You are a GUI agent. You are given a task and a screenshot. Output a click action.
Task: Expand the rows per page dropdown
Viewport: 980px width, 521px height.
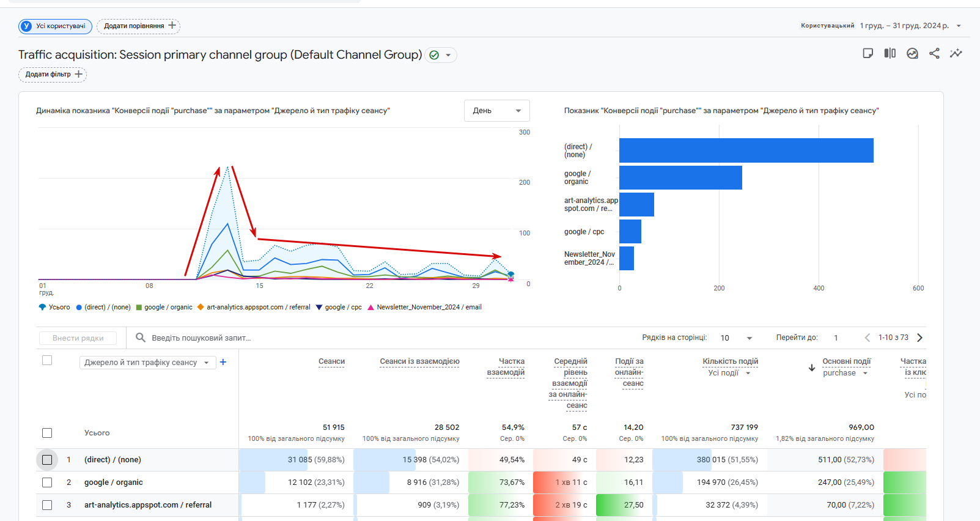(x=736, y=338)
